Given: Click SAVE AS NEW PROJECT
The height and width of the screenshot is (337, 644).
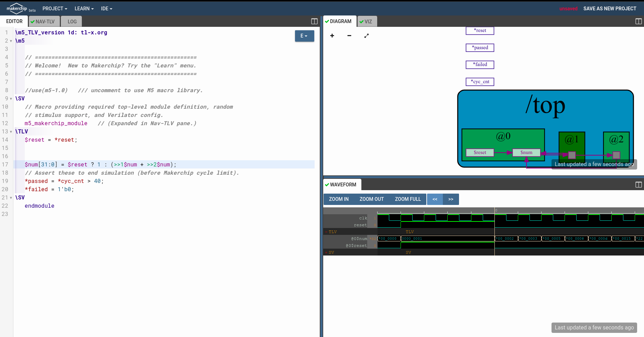Looking at the screenshot, I should pyautogui.click(x=610, y=8).
